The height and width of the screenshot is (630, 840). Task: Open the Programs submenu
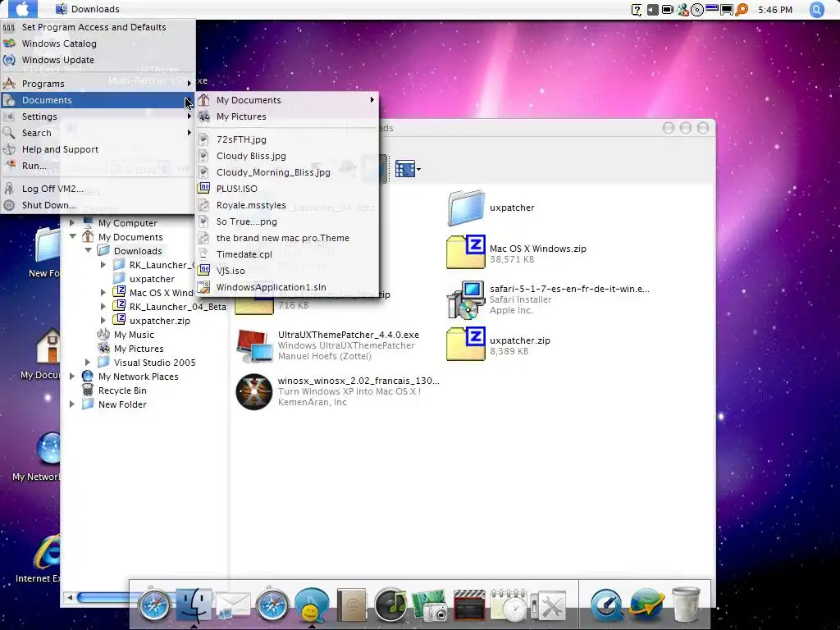click(98, 84)
